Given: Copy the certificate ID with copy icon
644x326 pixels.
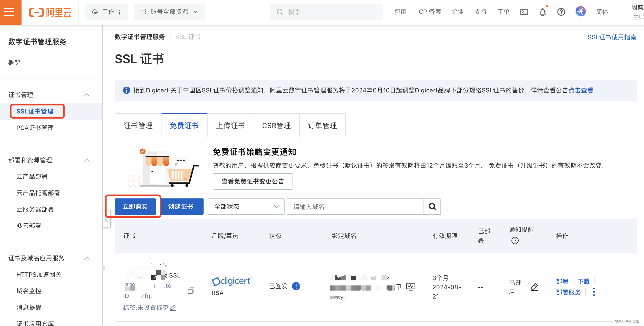Looking at the screenshot, I should pos(191,291).
